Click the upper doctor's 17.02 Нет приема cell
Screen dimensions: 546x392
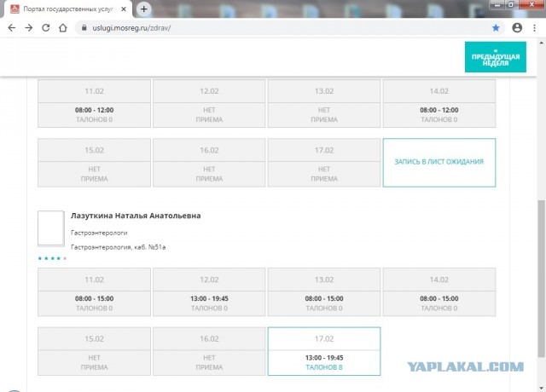pyautogui.click(x=324, y=163)
